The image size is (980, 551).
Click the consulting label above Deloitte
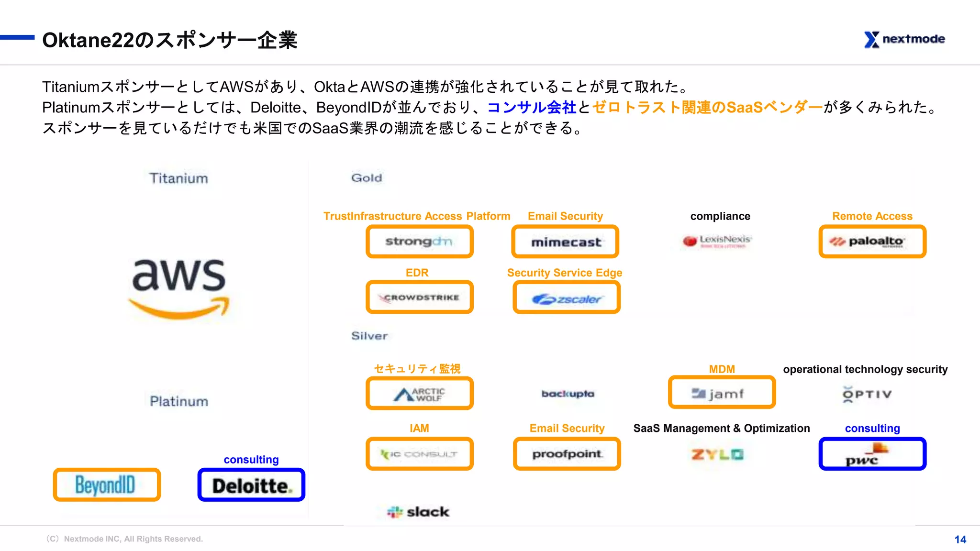tap(251, 459)
